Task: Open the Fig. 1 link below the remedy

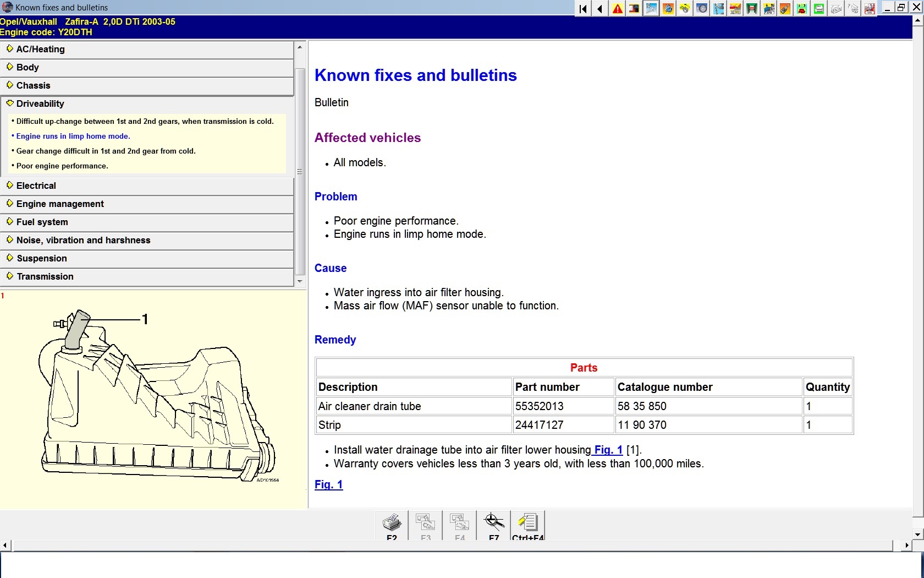Action: click(x=328, y=484)
